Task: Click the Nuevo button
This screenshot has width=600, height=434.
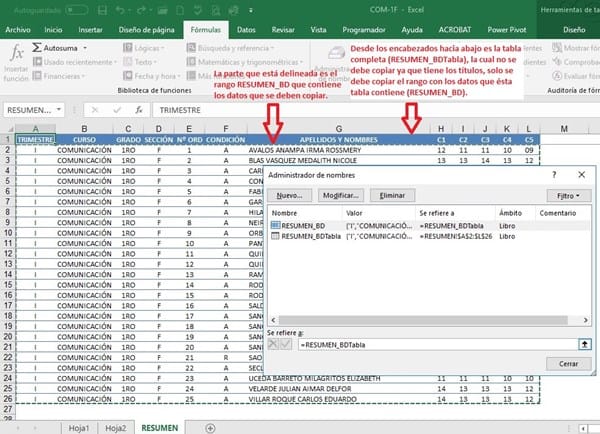Action: coord(290,196)
